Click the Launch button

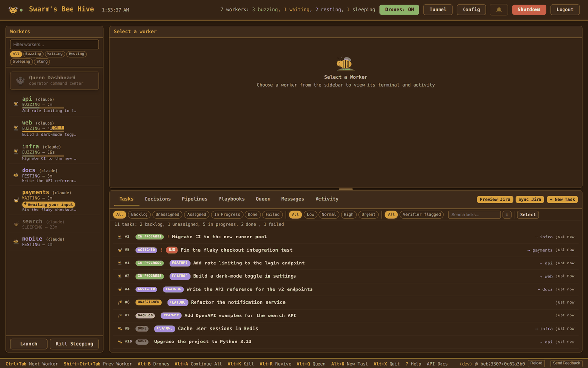(28, 344)
